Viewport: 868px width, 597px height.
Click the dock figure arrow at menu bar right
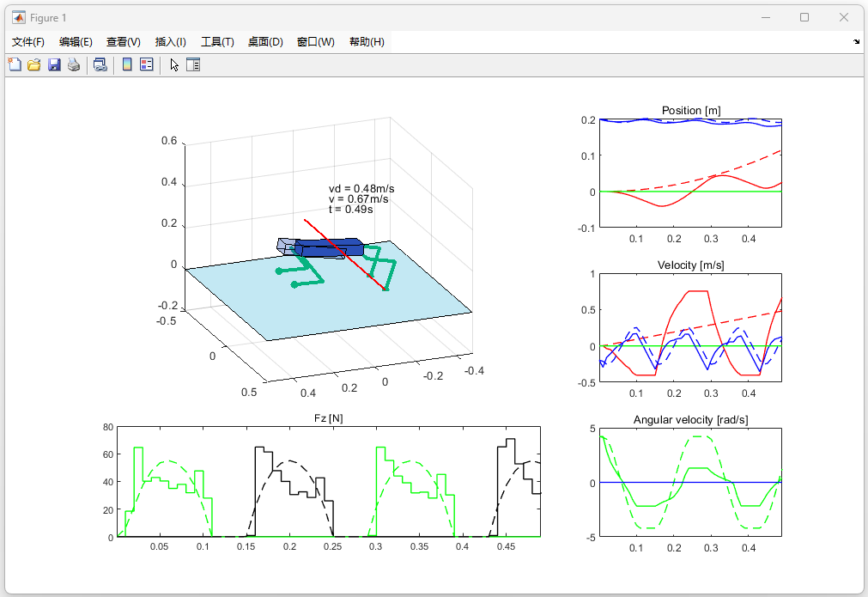coord(856,42)
